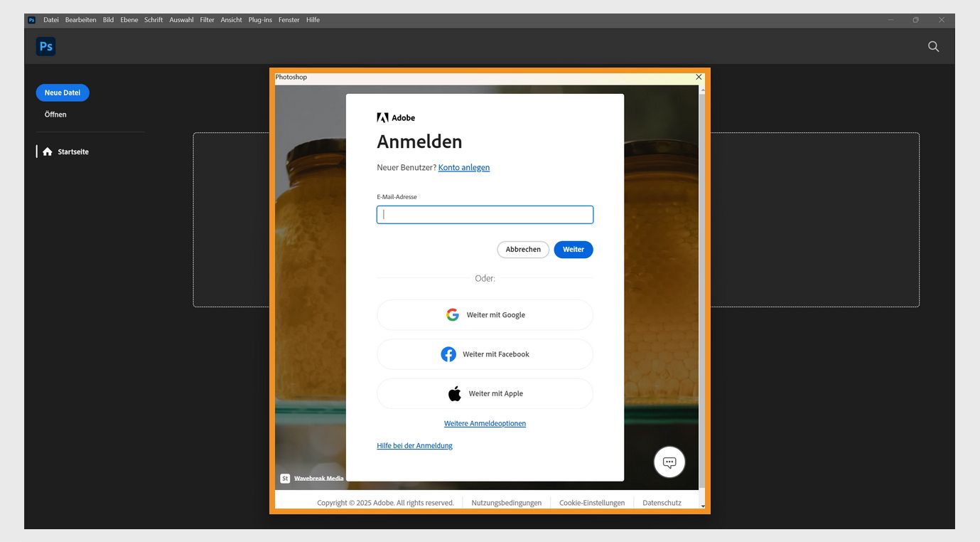
Task: Click the Neue Datei button
Action: tap(63, 92)
